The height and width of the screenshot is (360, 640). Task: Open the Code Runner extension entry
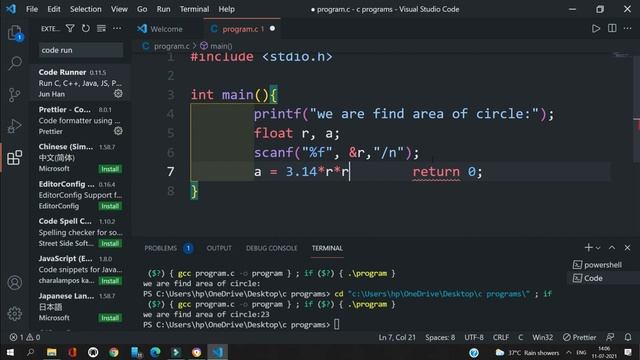tap(81, 83)
